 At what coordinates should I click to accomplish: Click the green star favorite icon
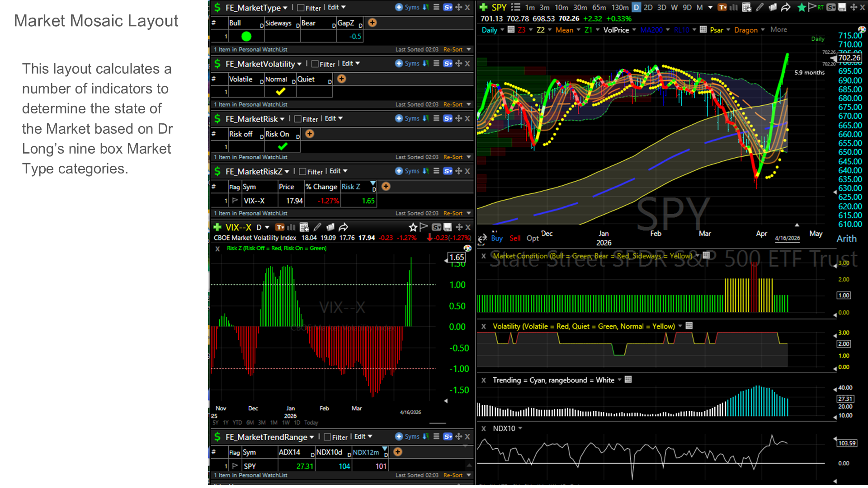802,7
